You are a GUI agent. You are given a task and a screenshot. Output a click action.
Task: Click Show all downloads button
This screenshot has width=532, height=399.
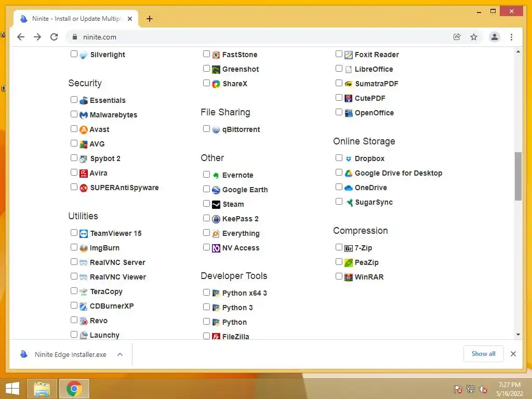pyautogui.click(x=484, y=354)
